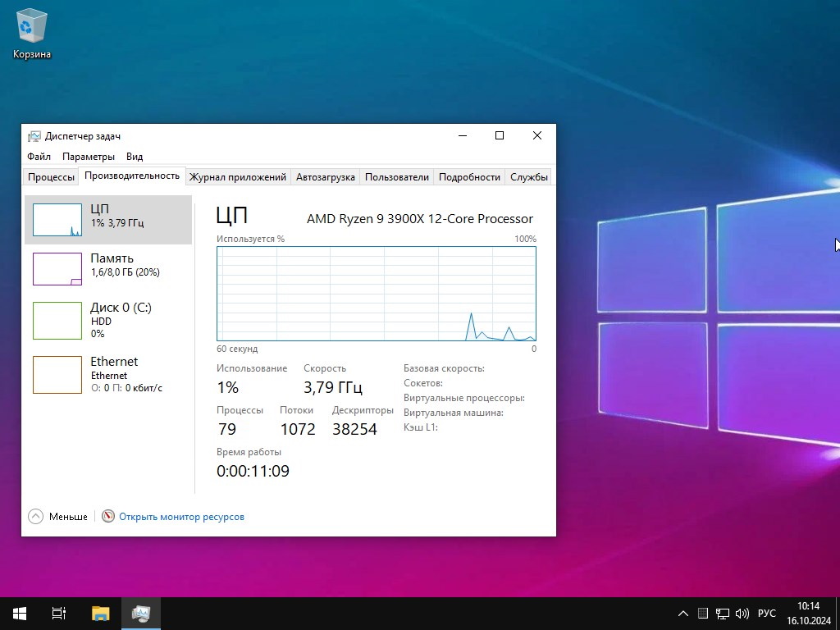Viewport: 840px width, 630px height.
Task: Open the Корзина recycle bin icon
Action: click(32, 33)
